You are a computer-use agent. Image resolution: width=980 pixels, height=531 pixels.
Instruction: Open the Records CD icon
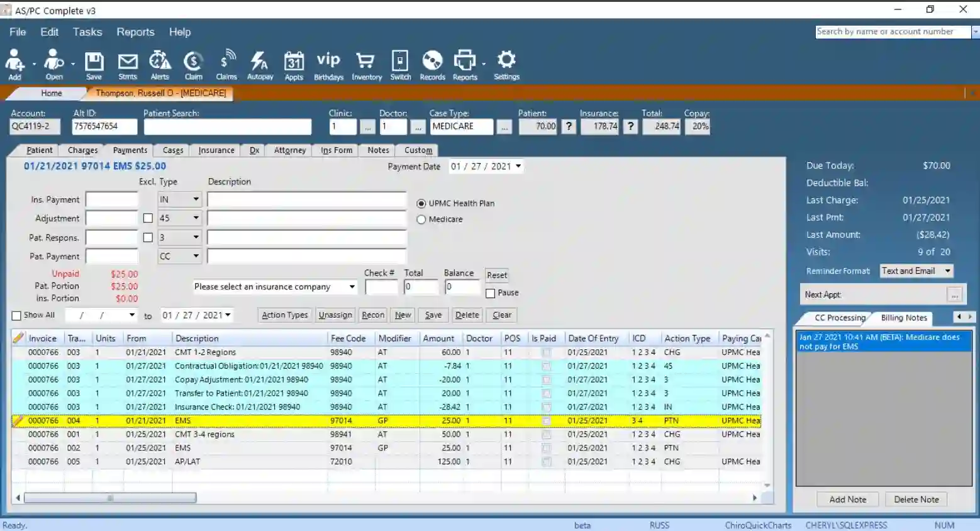(432, 63)
